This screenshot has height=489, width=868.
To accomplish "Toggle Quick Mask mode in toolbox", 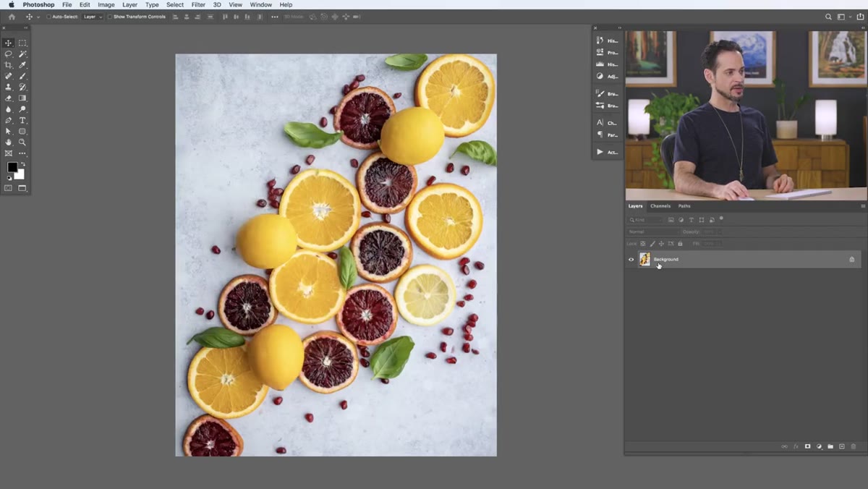I will 9,188.
